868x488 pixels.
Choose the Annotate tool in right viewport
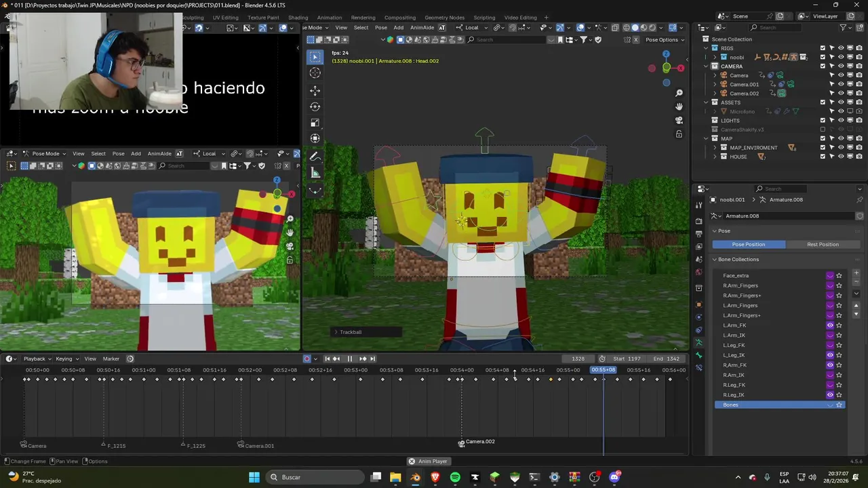click(315, 157)
